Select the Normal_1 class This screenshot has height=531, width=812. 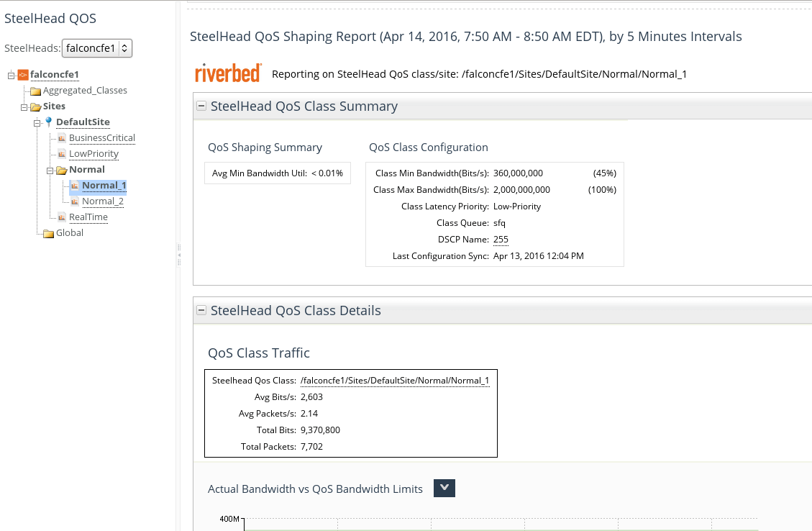[x=104, y=186]
